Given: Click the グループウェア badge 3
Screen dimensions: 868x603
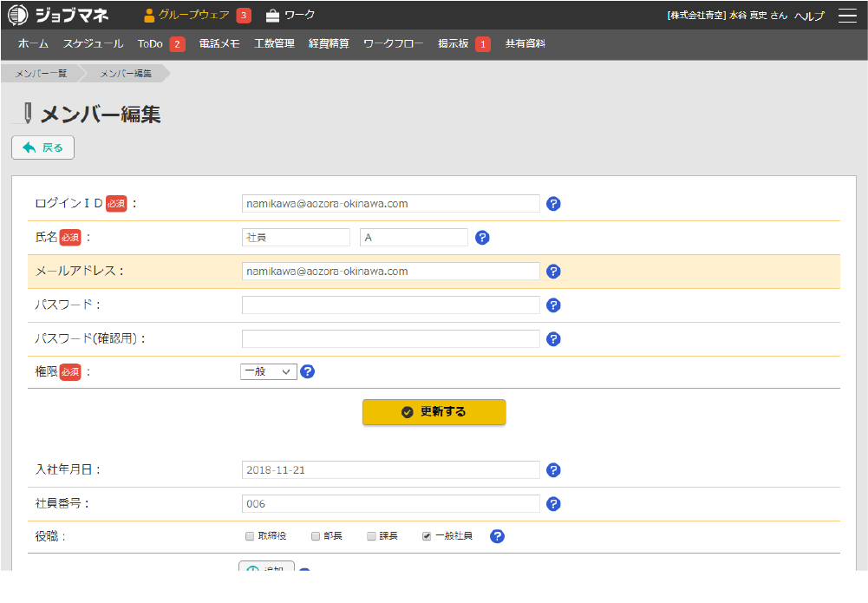Looking at the screenshot, I should pyautogui.click(x=244, y=16).
